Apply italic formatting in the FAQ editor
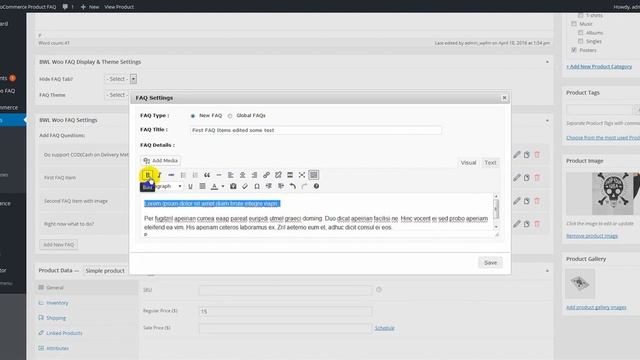 (x=159, y=175)
